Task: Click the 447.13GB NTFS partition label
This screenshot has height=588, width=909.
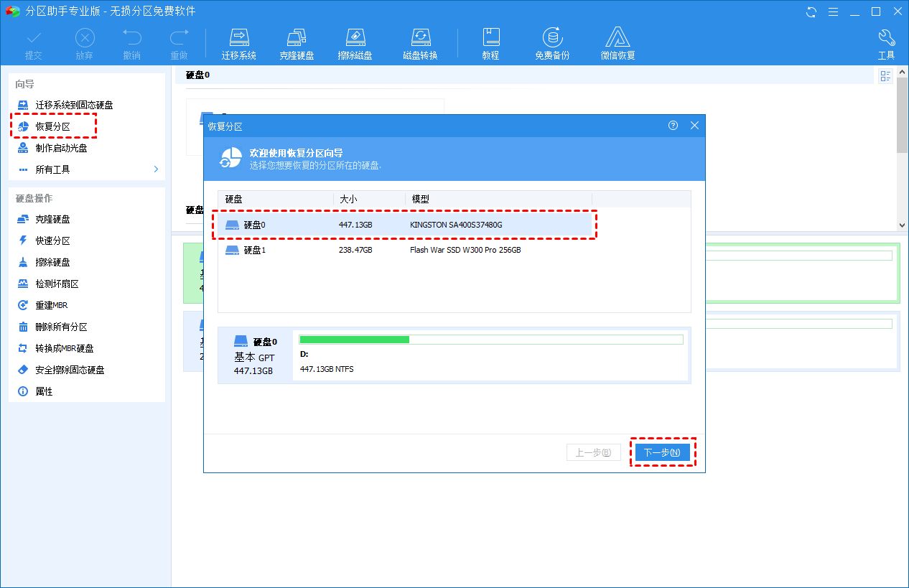Action: click(x=327, y=369)
